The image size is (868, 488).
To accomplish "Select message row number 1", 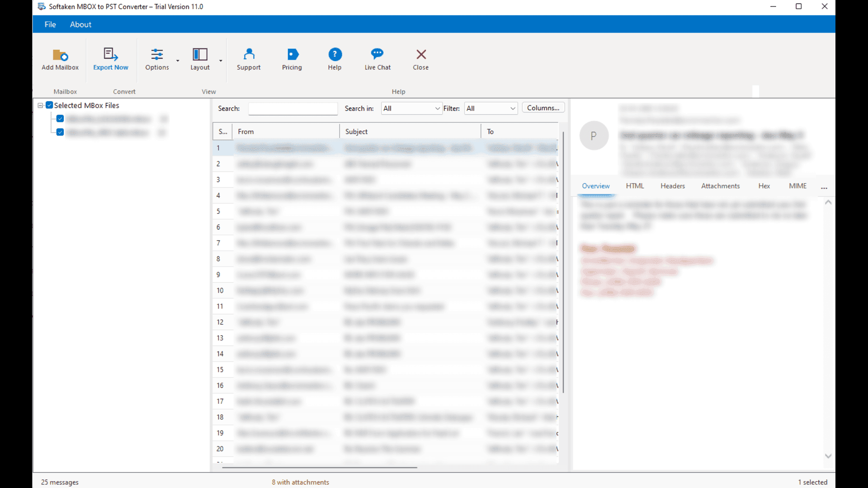I will [386, 148].
